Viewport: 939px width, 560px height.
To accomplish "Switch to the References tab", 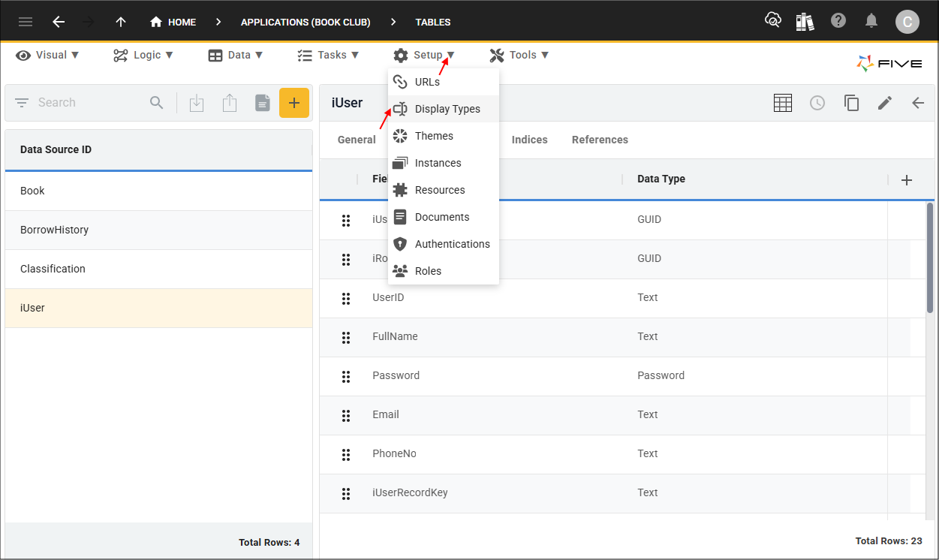I will click(x=600, y=140).
